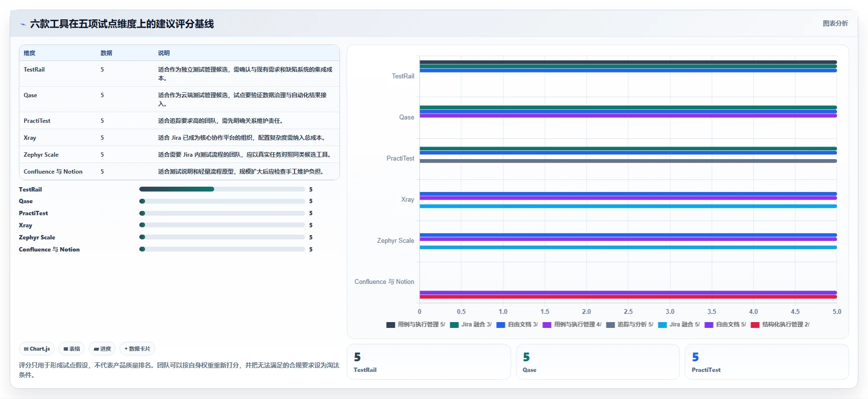This screenshot has height=399, width=868.
Task: Click the Zephyr Scale progress bar
Action: (222, 237)
